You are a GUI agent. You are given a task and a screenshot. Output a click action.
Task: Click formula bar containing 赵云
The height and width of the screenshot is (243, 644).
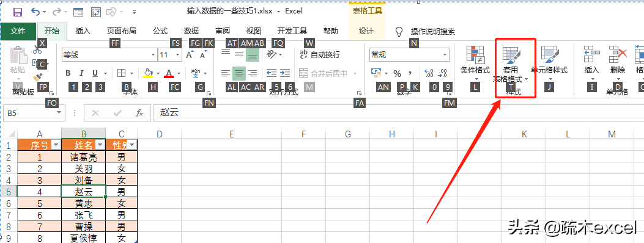(x=398, y=113)
